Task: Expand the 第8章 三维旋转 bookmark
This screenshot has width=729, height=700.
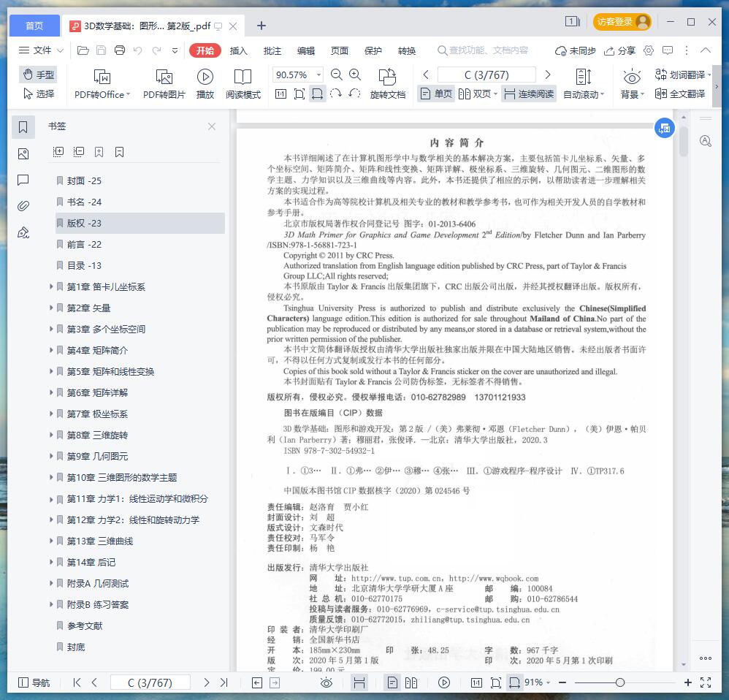Action: point(51,435)
